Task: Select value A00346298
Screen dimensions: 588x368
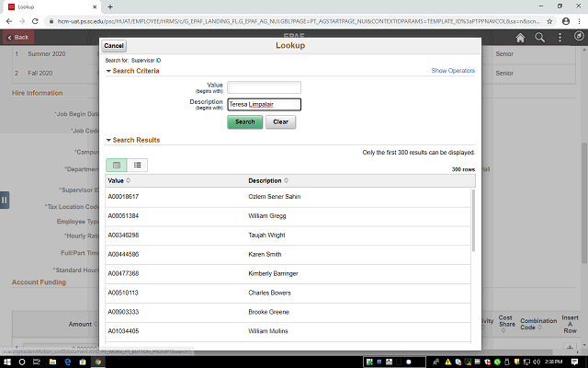Action: click(x=123, y=236)
